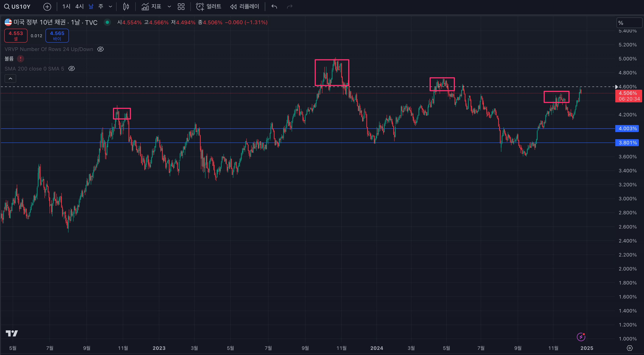
Task: Click the volume error warning badge
Action: coord(20,59)
